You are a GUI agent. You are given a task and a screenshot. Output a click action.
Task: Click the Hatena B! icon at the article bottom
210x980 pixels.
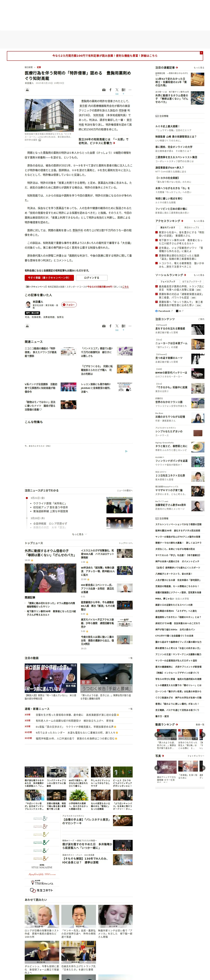point(123,326)
